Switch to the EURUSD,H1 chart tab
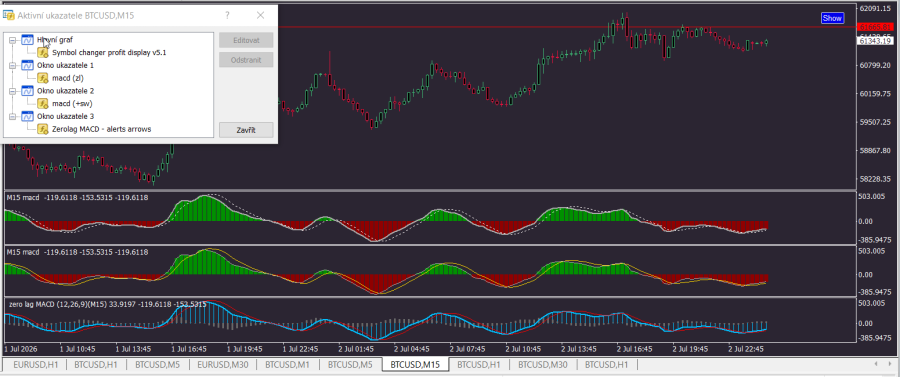Image resolution: width=900 pixels, height=377 pixels. click(36, 364)
